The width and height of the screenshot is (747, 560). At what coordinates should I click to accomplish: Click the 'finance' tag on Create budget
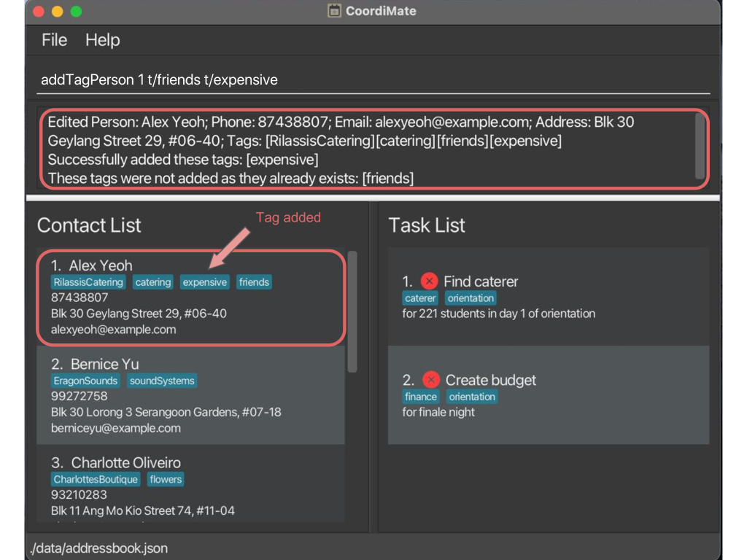(421, 397)
